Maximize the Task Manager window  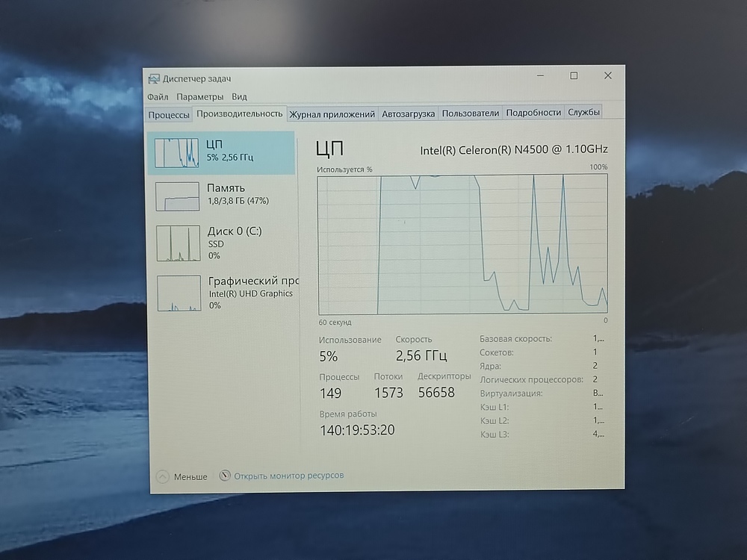[x=574, y=76]
